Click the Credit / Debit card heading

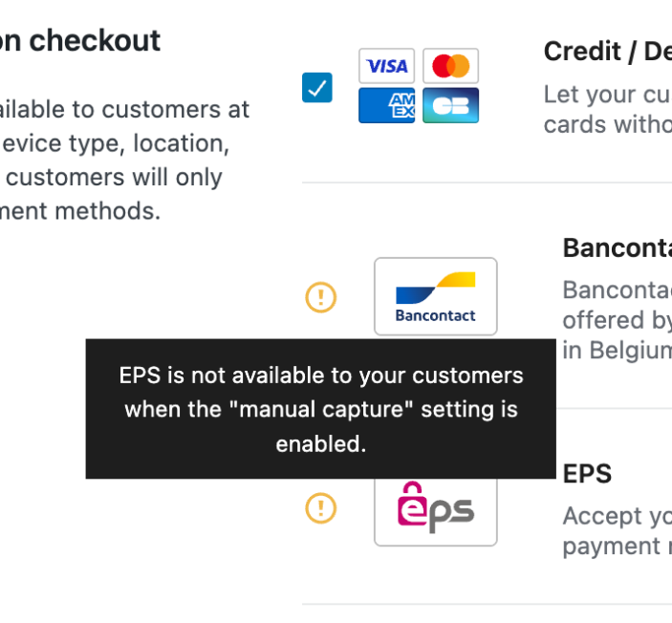click(607, 52)
